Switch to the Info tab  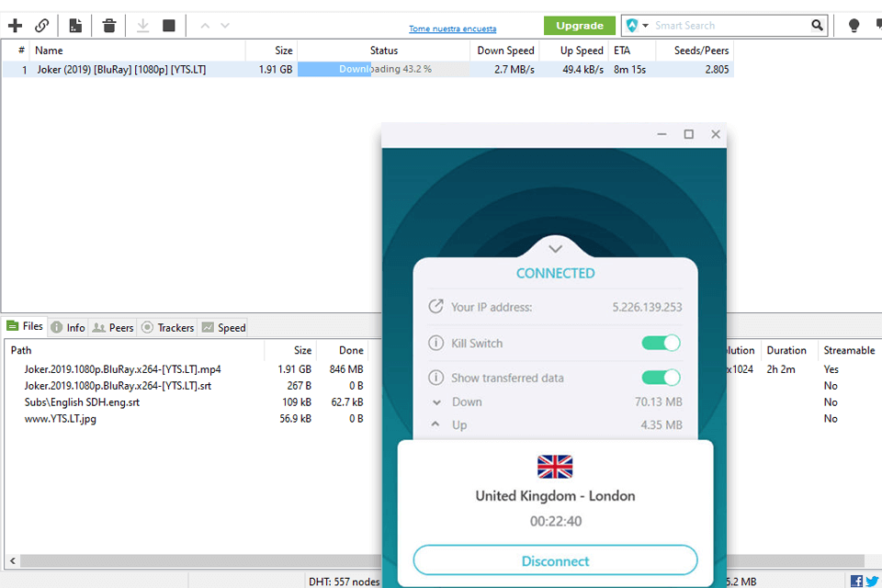point(68,327)
